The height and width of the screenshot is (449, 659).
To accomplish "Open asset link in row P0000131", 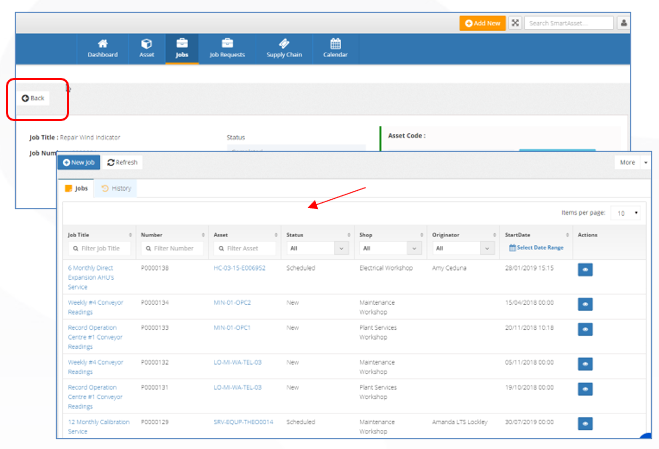I will [x=237, y=388].
